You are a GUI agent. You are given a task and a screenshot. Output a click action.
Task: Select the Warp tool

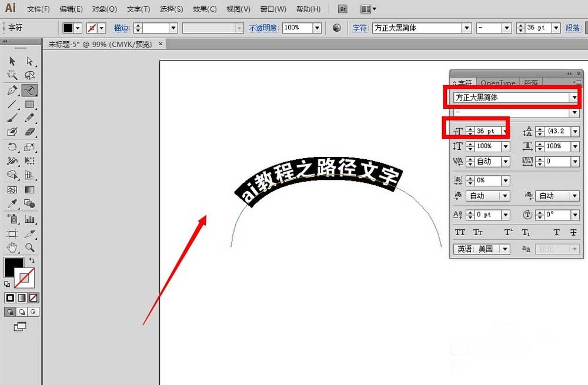pyautogui.click(x=12, y=161)
